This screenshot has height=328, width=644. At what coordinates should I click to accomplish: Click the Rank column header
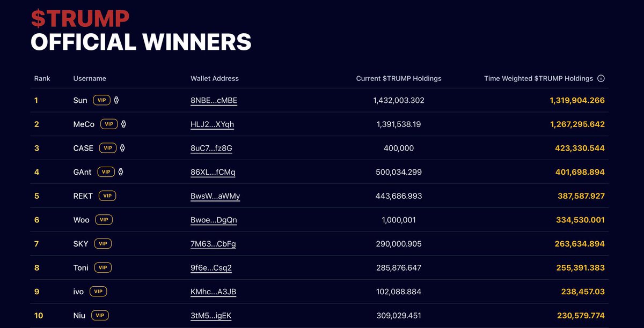[x=42, y=78]
